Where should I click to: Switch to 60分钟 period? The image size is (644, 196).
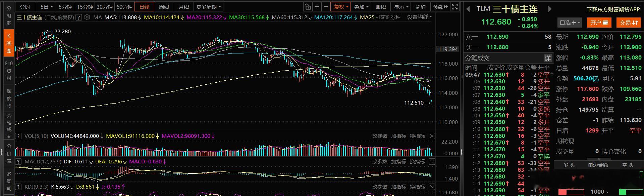pos(124,7)
